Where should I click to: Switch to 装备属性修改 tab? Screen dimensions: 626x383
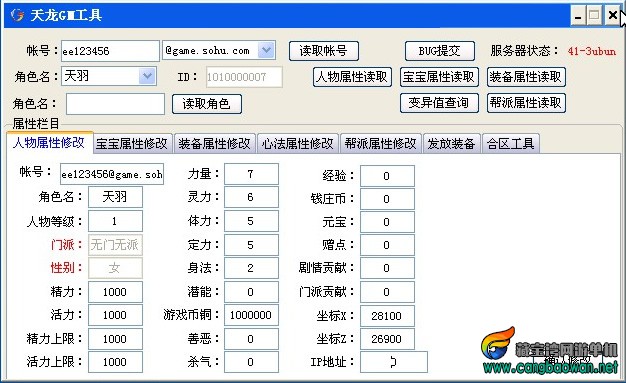pyautogui.click(x=215, y=144)
